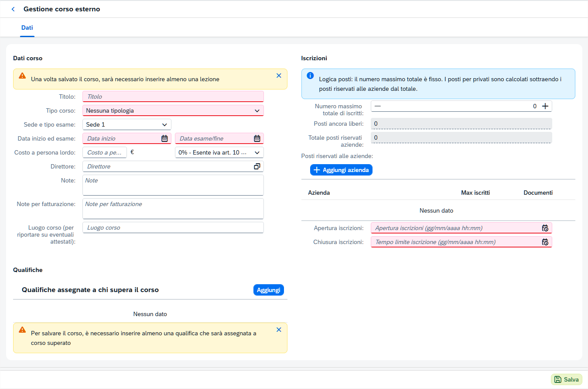This screenshot has height=389, width=588.
Task: Open date-time picker for Chiusura iscrizioni
Action: (545, 242)
